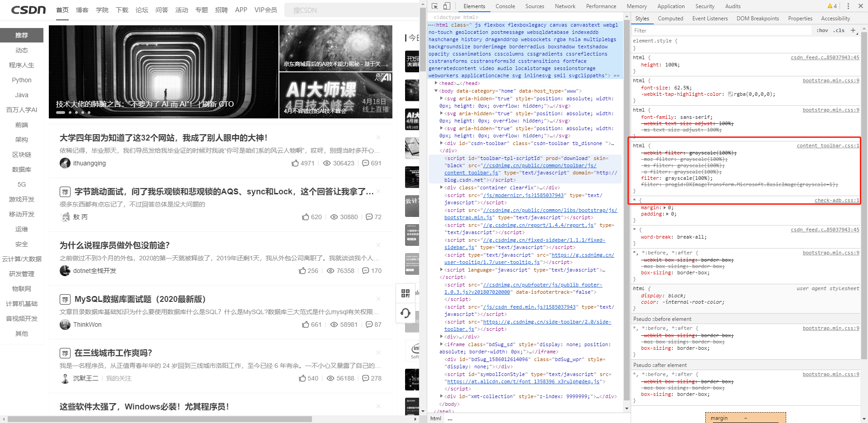This screenshot has width=868, height=423.
Task: Open article MySQL数据库面试题（2020最新版）
Action: coord(140,299)
